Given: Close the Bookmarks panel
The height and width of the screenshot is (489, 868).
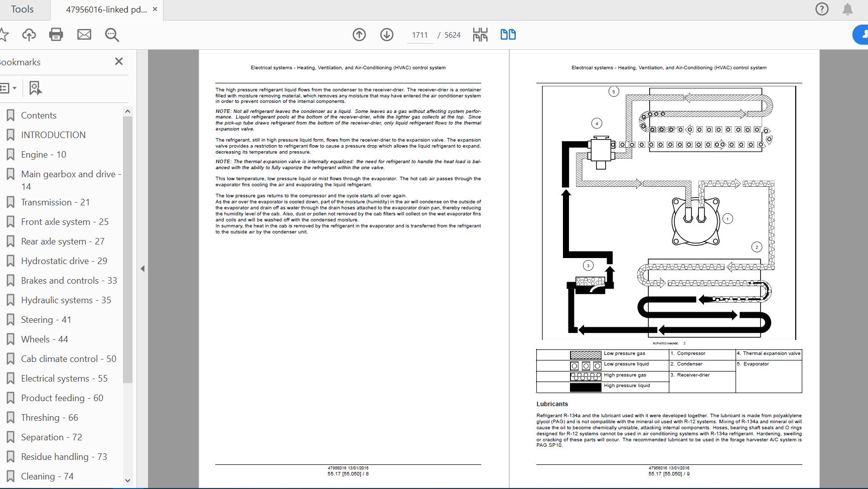Looking at the screenshot, I should point(119,61).
